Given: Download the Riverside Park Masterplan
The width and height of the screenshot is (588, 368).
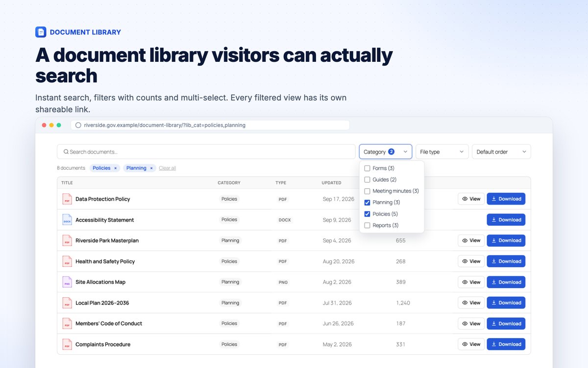Looking at the screenshot, I should (506, 240).
